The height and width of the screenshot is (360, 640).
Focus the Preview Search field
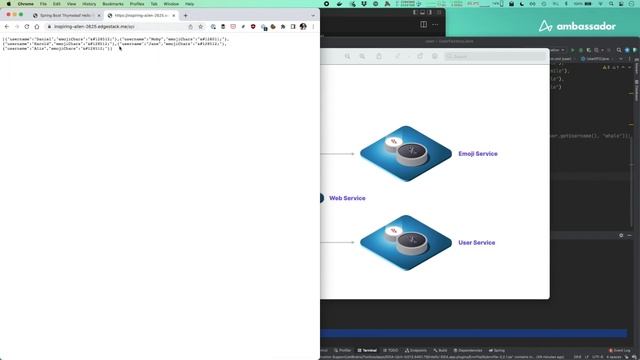tap(495, 56)
